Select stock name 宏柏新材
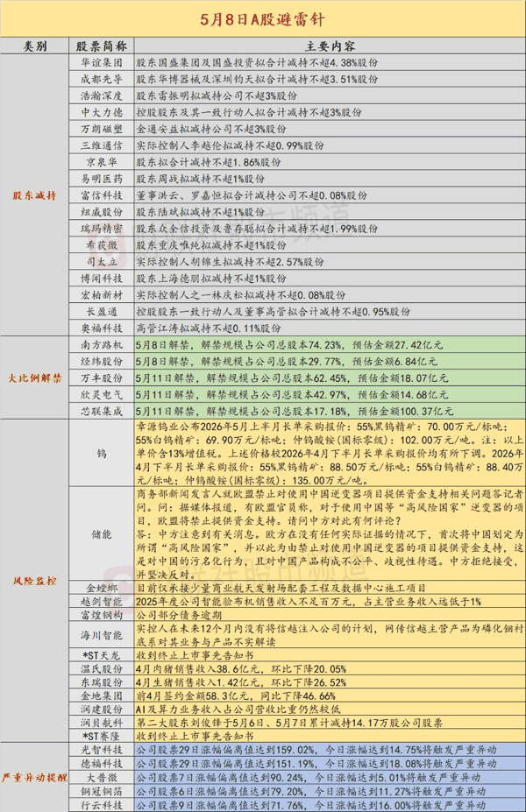This screenshot has height=812, width=526. tap(102, 294)
